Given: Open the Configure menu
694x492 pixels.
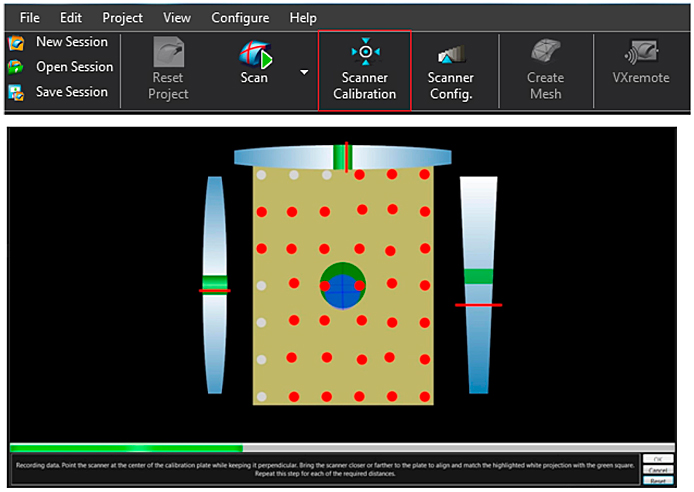Looking at the screenshot, I should (x=240, y=18).
